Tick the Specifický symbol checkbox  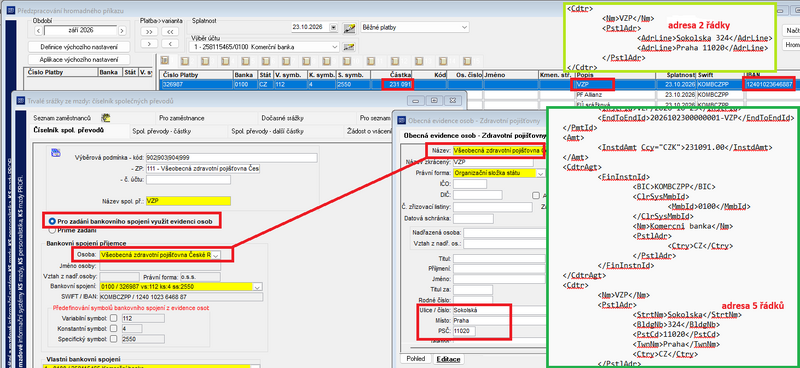tap(114, 338)
